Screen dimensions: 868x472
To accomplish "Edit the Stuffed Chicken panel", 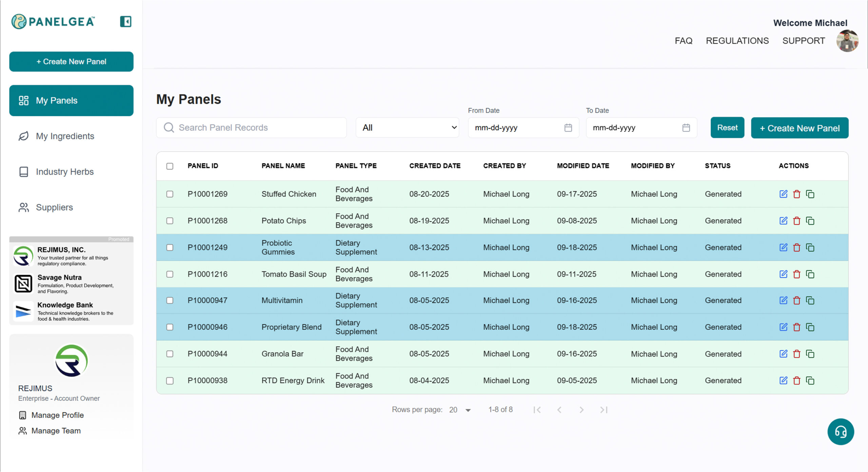I will point(783,194).
